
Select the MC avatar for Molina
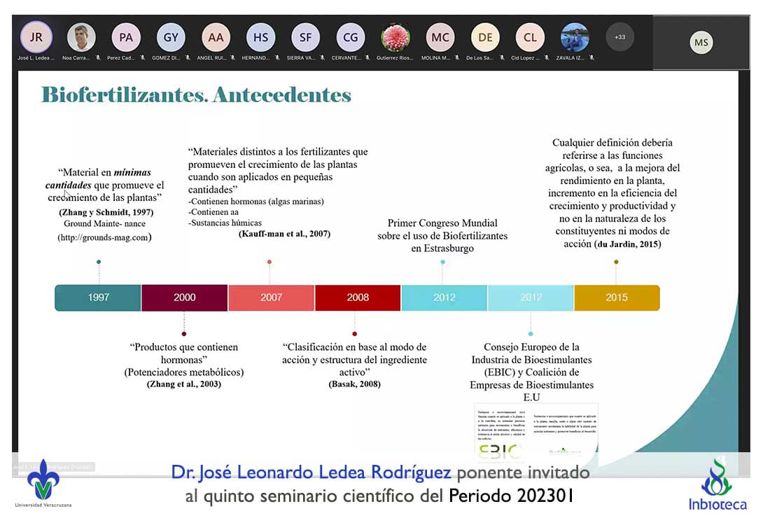440,37
